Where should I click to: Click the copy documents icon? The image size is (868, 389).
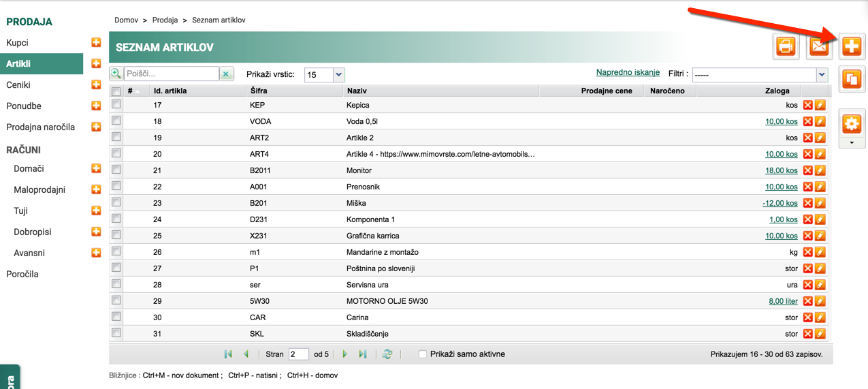[x=852, y=79]
